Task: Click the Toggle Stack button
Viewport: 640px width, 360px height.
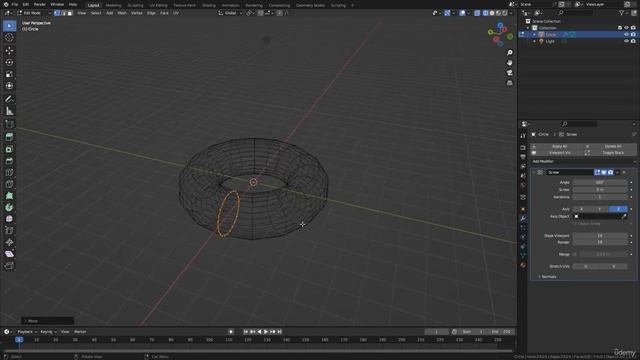Action: [x=610, y=153]
